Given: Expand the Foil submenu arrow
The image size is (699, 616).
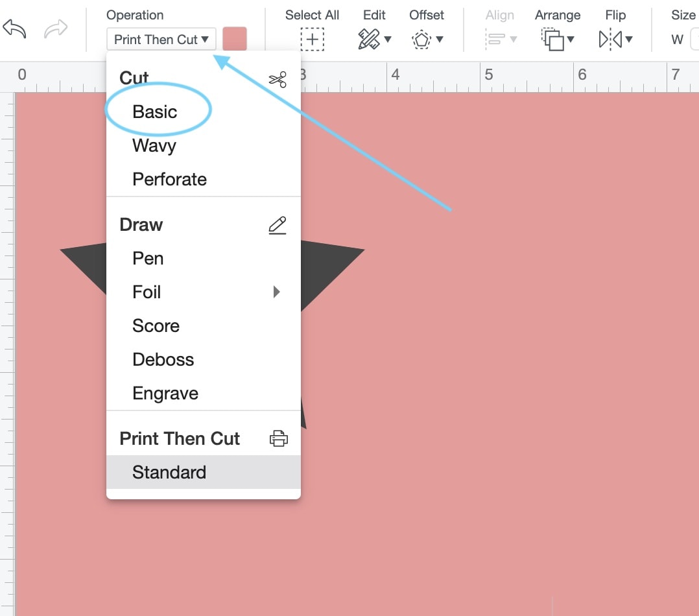Looking at the screenshot, I should pos(277,292).
